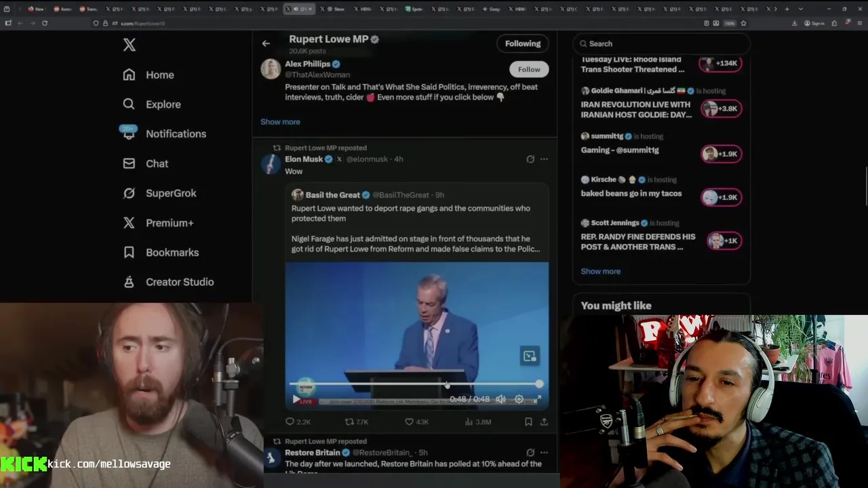Open Basil the Great quoted post author
Image resolution: width=868 pixels, height=488 pixels.
tap(332, 195)
